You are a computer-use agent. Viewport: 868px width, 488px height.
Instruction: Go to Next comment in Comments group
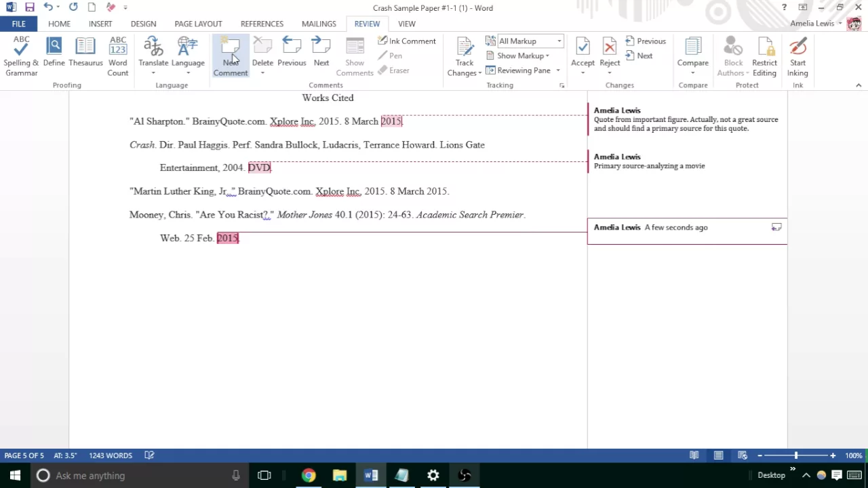click(321, 53)
